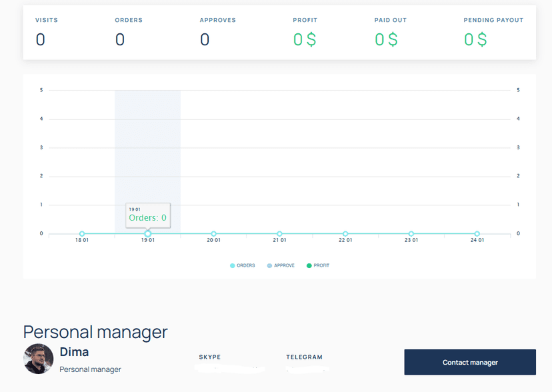Select the 21 01 data point on chart
The height and width of the screenshot is (392, 552).
pyautogui.click(x=279, y=233)
